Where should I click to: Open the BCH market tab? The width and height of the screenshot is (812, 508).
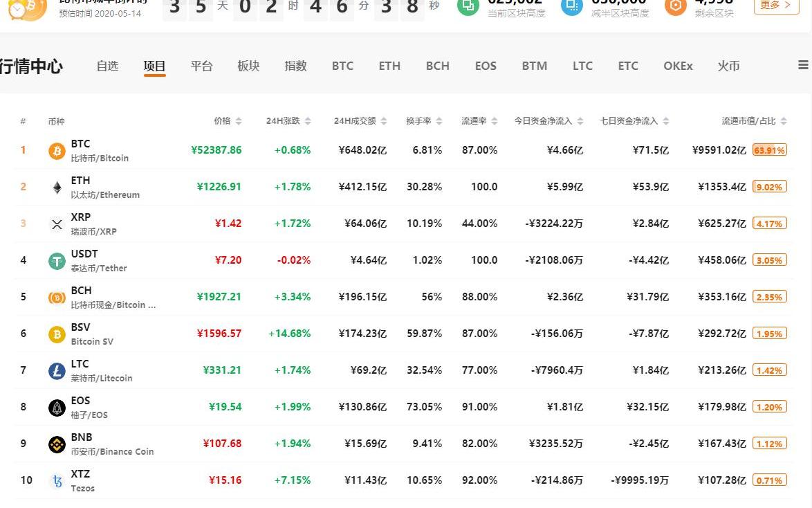click(438, 66)
